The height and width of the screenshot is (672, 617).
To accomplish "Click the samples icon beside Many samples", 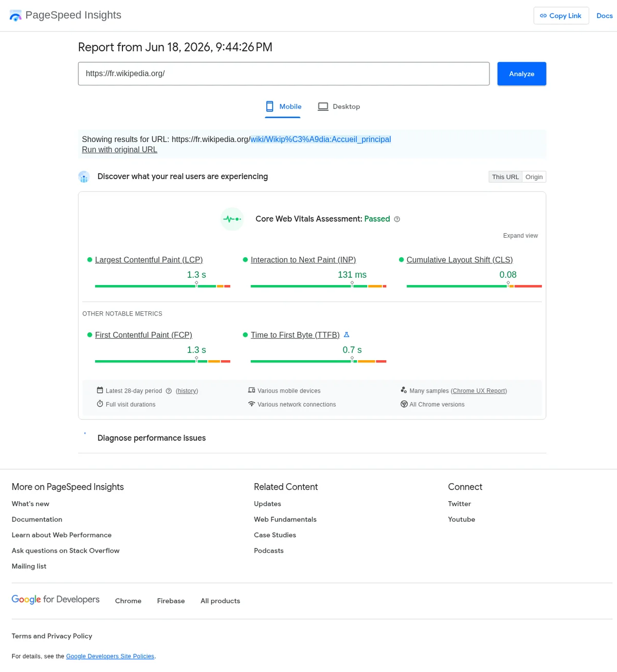I will coord(404,390).
